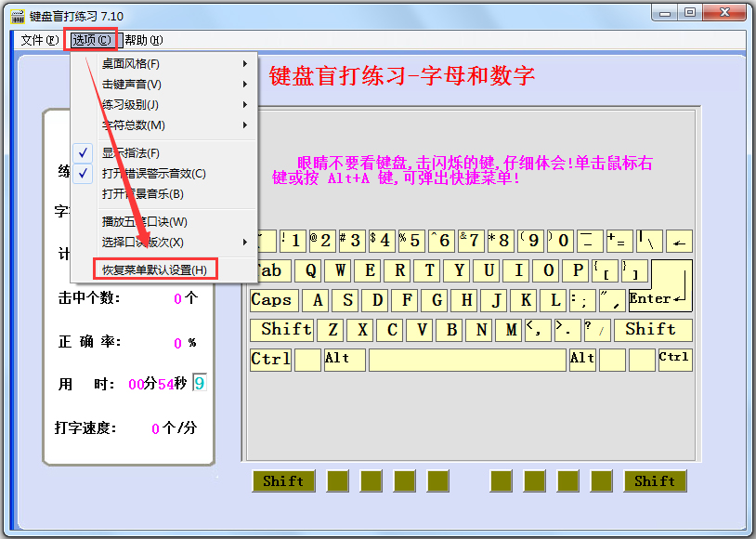Image resolution: width=756 pixels, height=539 pixels.
Task: Click the left olive Shift indicator
Action: (283, 481)
